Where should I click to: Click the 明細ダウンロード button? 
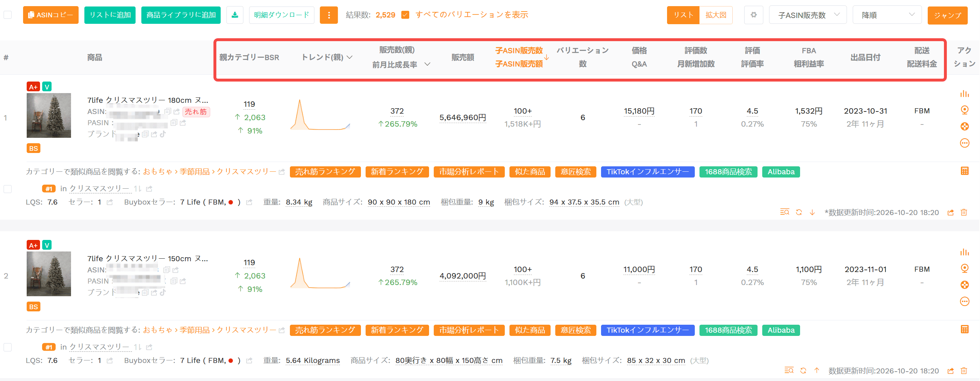[x=282, y=15]
